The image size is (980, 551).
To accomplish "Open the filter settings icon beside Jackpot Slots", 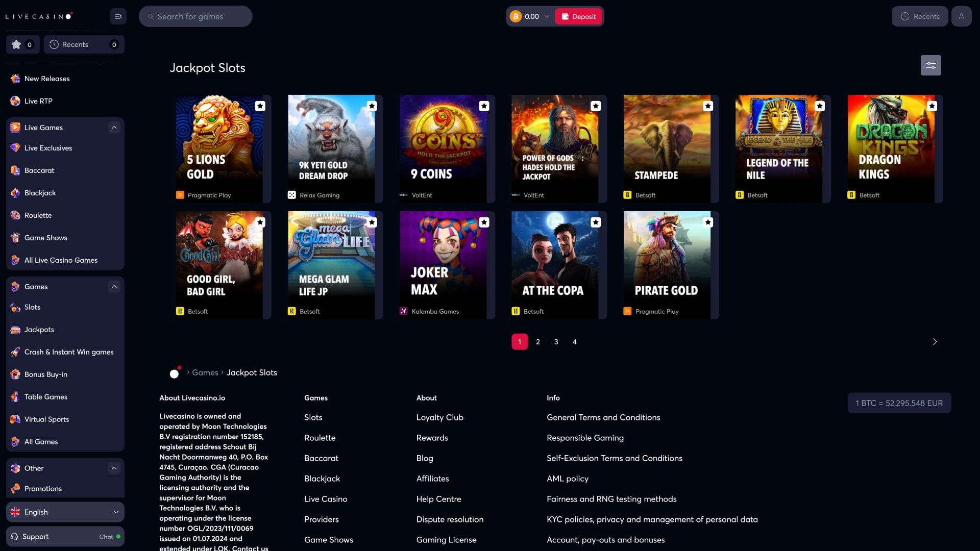I will [930, 65].
